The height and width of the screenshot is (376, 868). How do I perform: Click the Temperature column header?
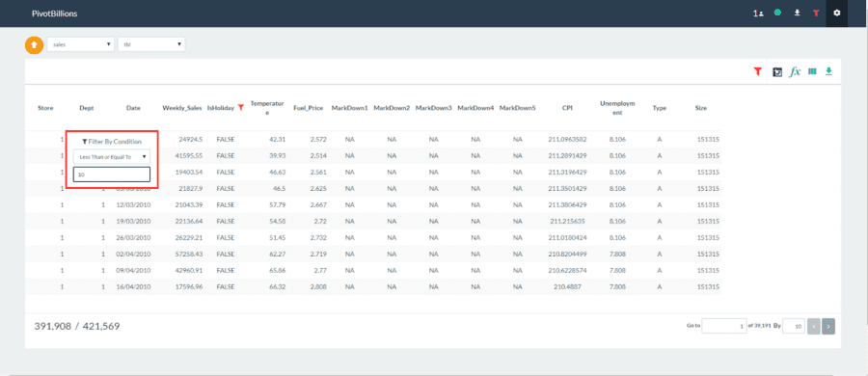pyautogui.click(x=267, y=108)
